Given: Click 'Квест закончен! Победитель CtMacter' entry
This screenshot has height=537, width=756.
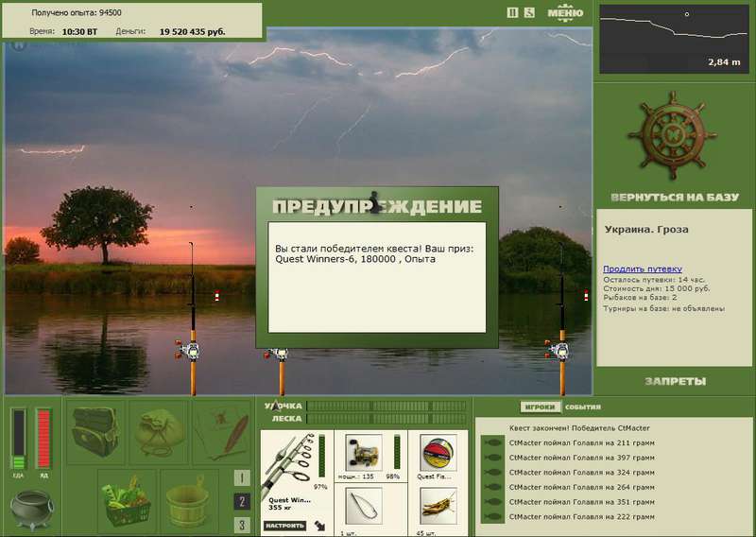Looking at the screenshot, I should pyautogui.click(x=579, y=428).
